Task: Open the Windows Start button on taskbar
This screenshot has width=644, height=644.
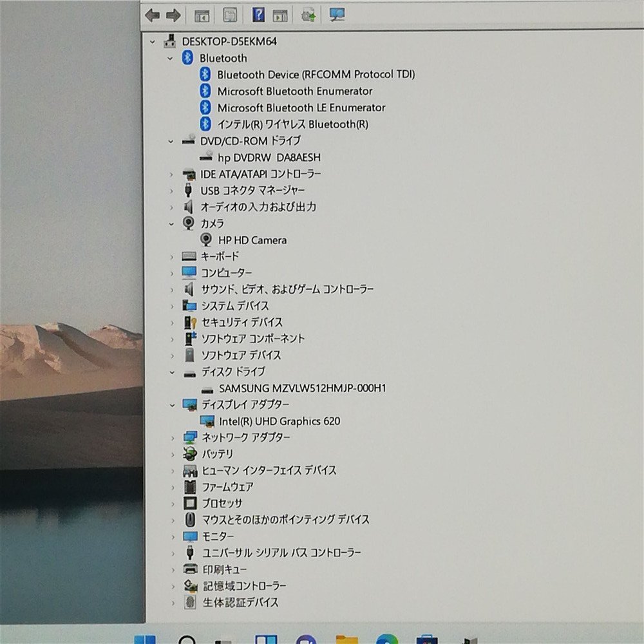Action: pos(145,640)
